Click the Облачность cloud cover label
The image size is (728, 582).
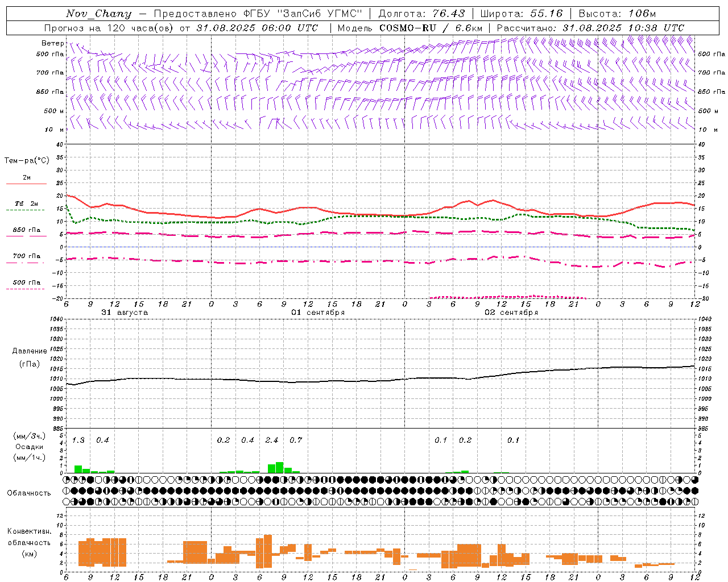point(29,493)
